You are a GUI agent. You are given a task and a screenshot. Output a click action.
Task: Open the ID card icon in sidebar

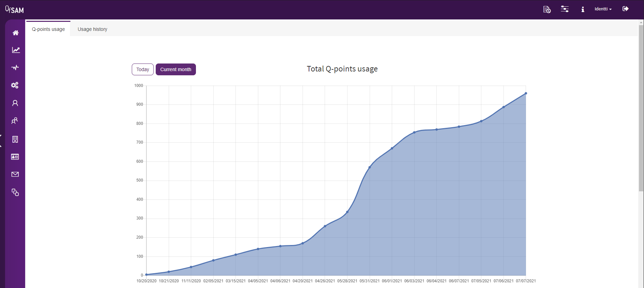15,157
